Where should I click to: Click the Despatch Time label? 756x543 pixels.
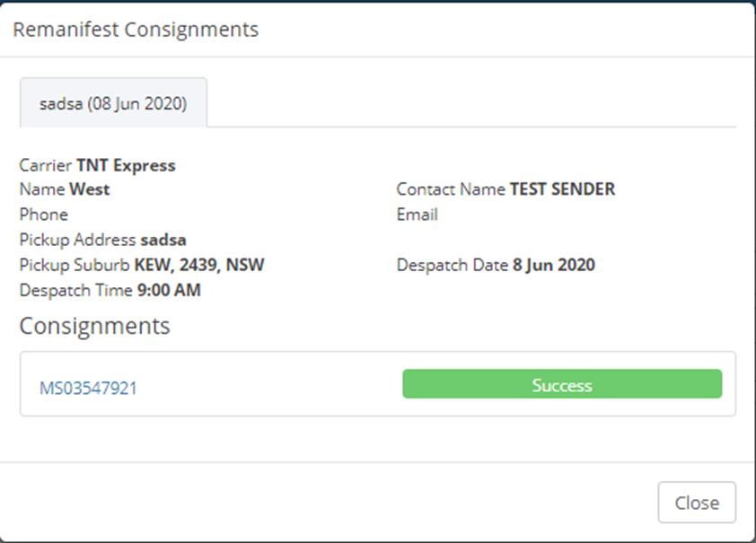(75, 290)
